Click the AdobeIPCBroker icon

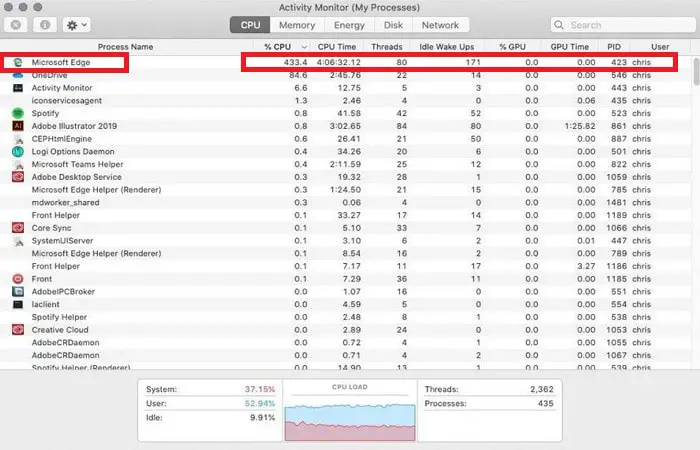[x=17, y=292]
